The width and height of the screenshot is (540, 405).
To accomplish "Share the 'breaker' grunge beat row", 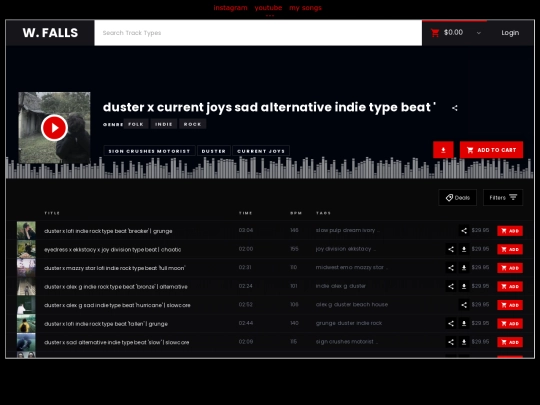I will pyautogui.click(x=464, y=231).
